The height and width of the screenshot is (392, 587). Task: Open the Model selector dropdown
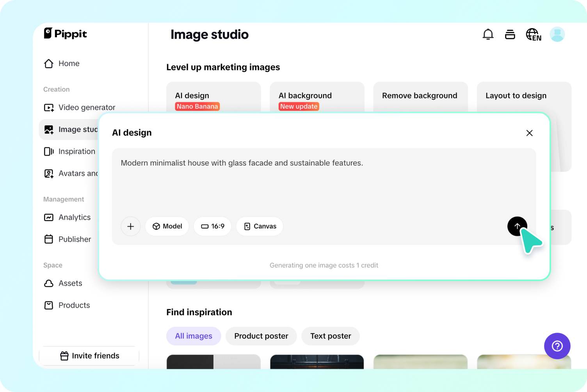pos(167,226)
